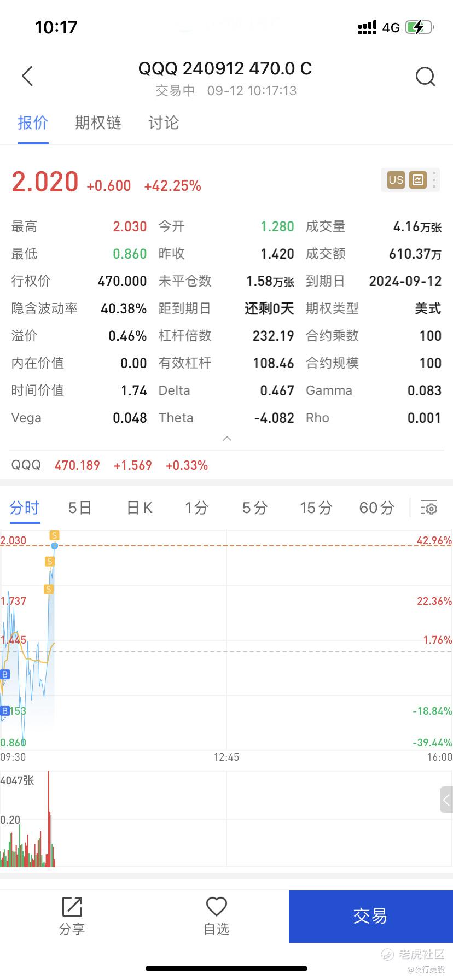The width and height of the screenshot is (453, 980).
Task: Tap the signal strength bars in status bar
Action: [367, 27]
